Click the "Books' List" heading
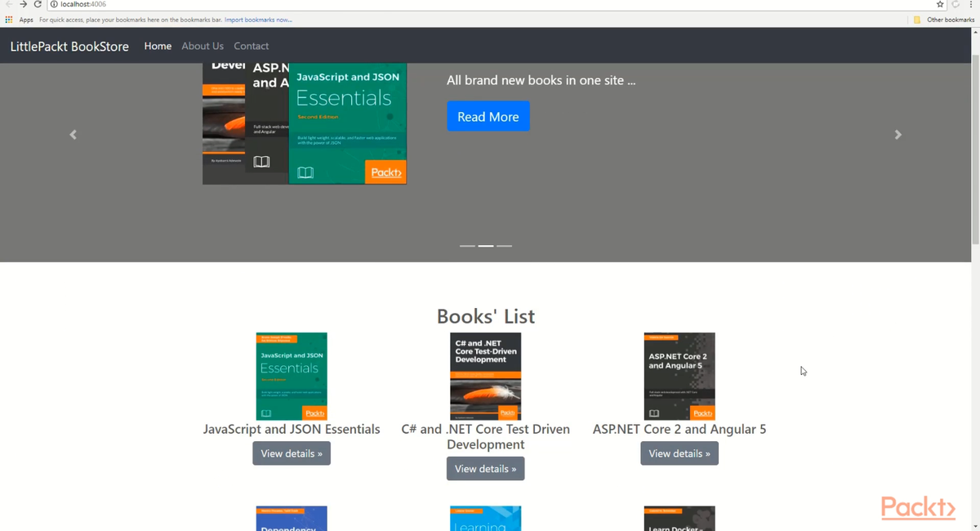The height and width of the screenshot is (531, 980). (x=486, y=316)
